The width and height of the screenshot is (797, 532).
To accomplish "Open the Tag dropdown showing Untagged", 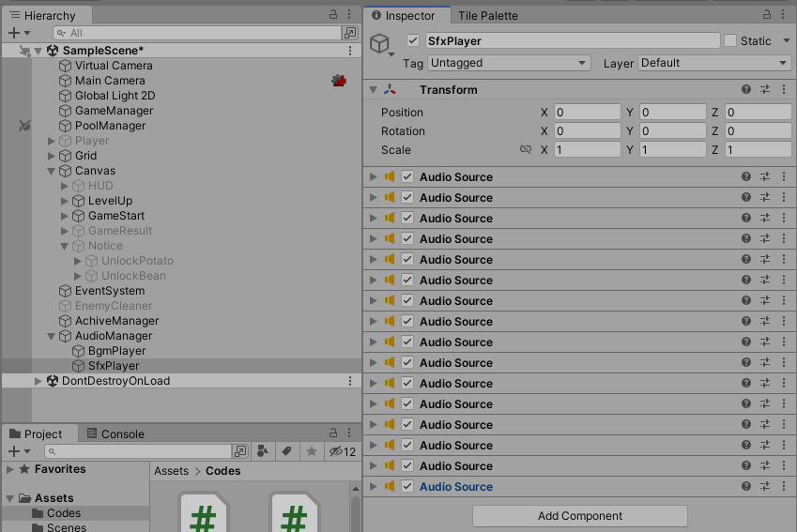I will 509,63.
